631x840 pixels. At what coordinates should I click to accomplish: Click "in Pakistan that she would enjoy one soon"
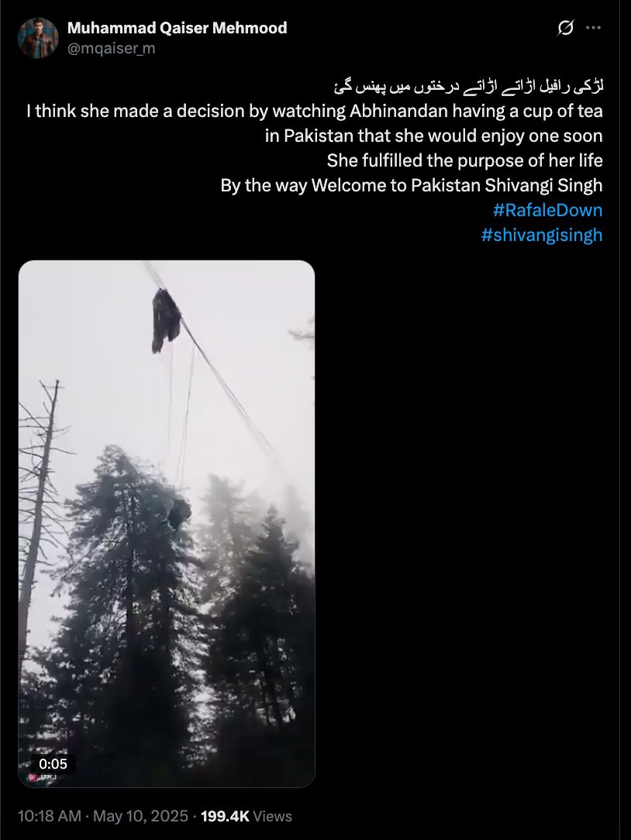pyautogui.click(x=433, y=136)
